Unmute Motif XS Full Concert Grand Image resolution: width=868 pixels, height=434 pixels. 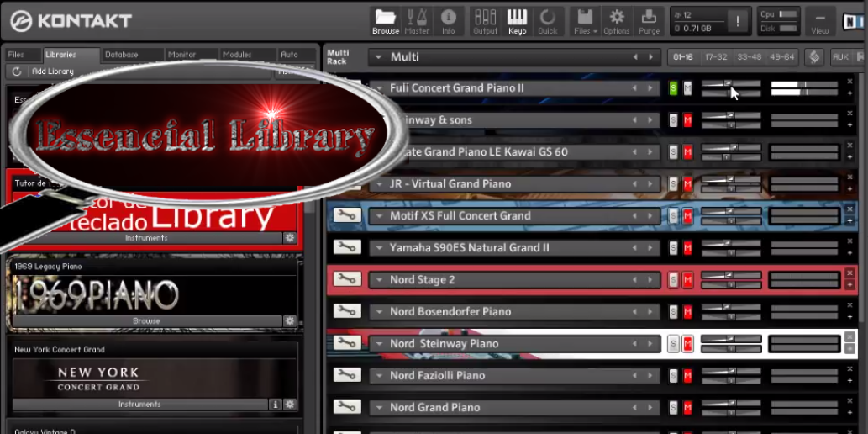[x=687, y=216]
